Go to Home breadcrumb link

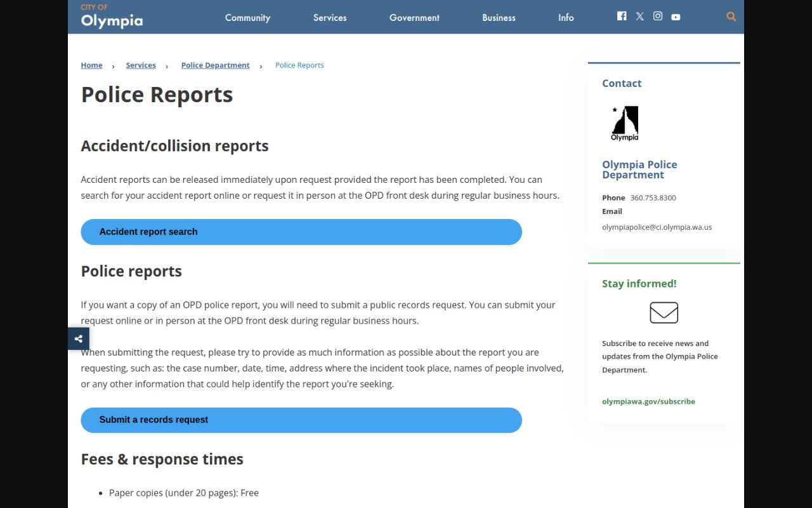pyautogui.click(x=91, y=65)
